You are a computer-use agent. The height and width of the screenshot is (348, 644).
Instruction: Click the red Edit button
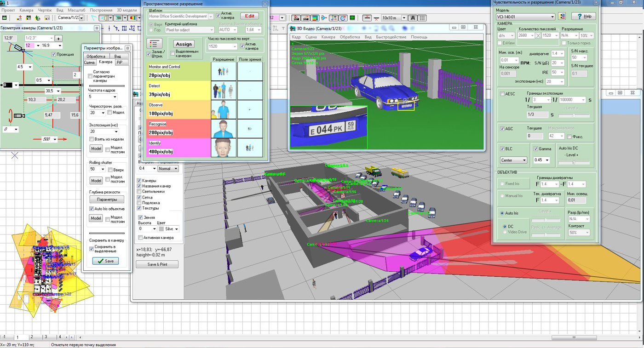point(249,16)
